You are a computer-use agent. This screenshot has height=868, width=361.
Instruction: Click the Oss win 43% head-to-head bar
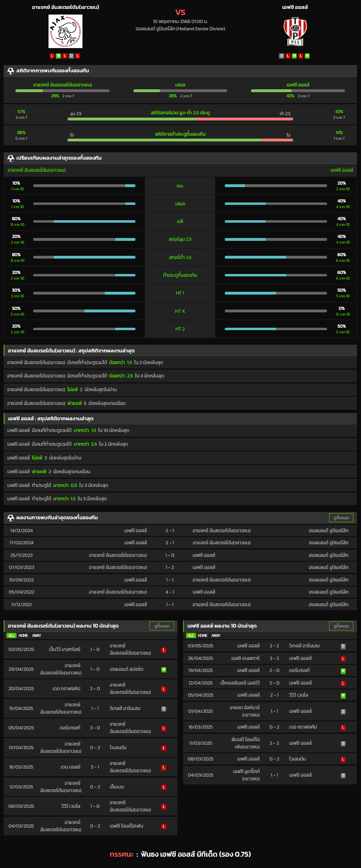pyautogui.click(x=298, y=91)
